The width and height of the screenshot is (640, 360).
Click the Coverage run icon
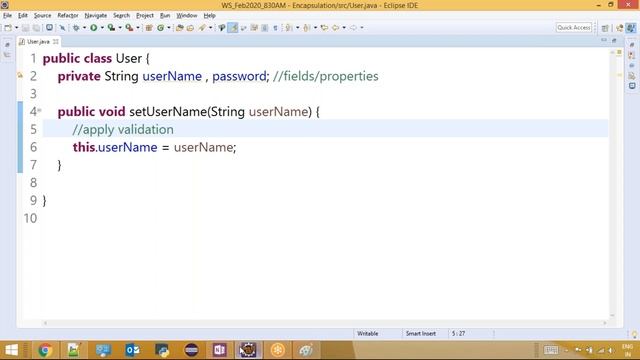pyautogui.click(x=111, y=28)
